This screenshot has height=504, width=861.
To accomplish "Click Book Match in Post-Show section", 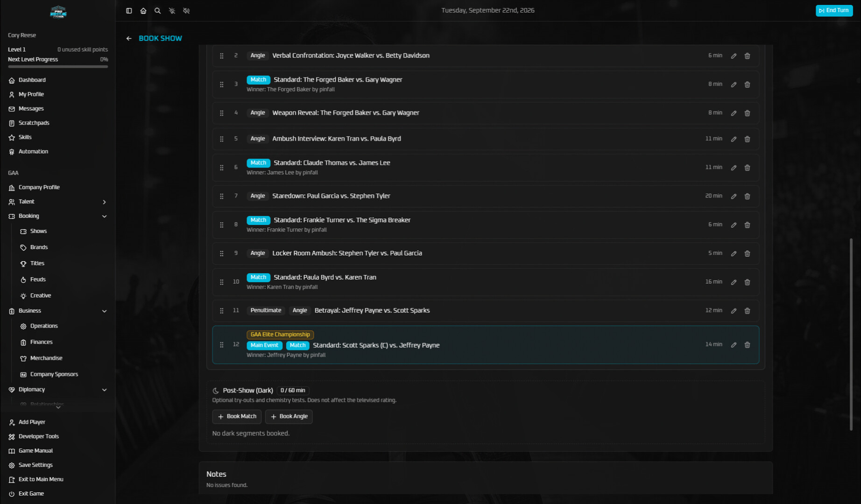I will click(x=237, y=416).
